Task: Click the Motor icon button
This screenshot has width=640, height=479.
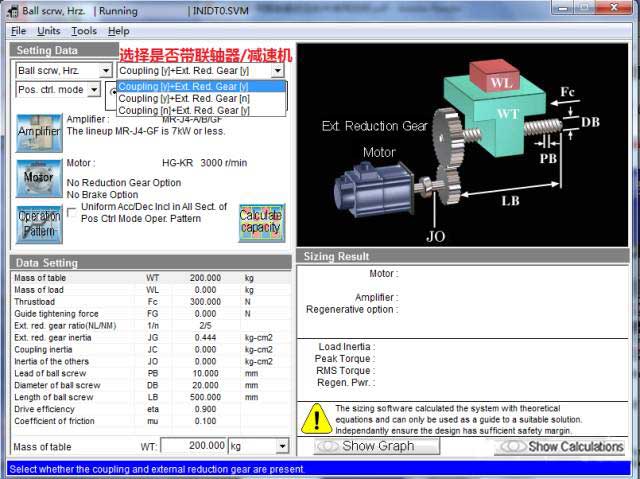Action: click(x=39, y=177)
